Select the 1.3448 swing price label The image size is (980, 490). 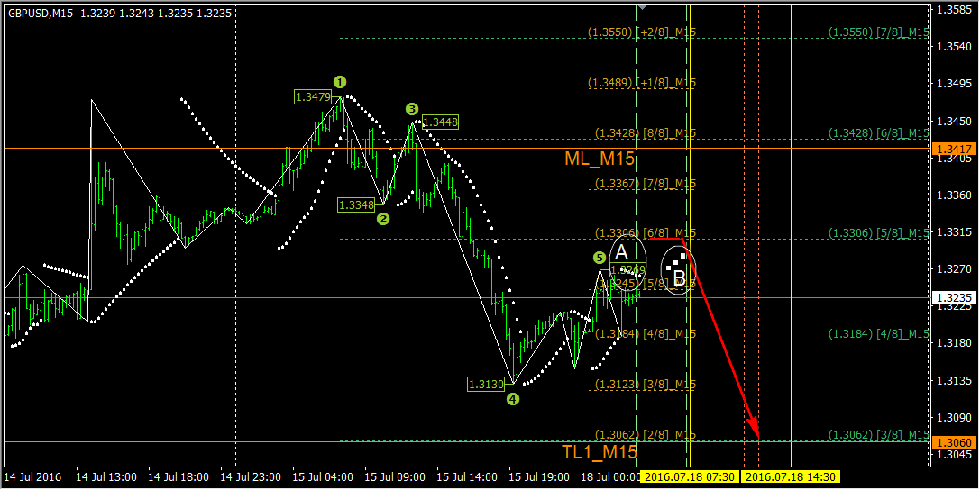pyautogui.click(x=440, y=122)
